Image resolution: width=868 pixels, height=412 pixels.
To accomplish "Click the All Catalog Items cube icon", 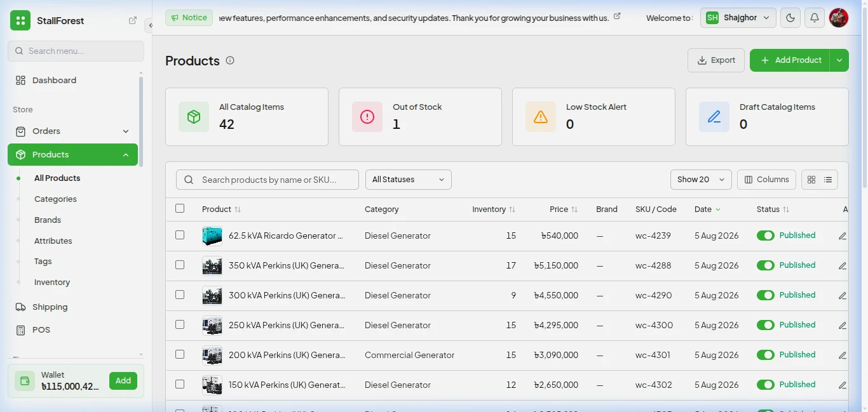I will [x=194, y=117].
